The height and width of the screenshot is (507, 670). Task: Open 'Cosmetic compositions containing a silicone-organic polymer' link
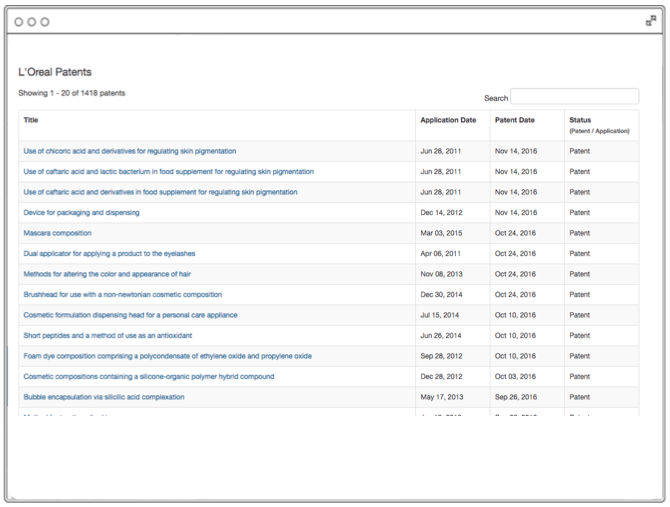click(149, 377)
